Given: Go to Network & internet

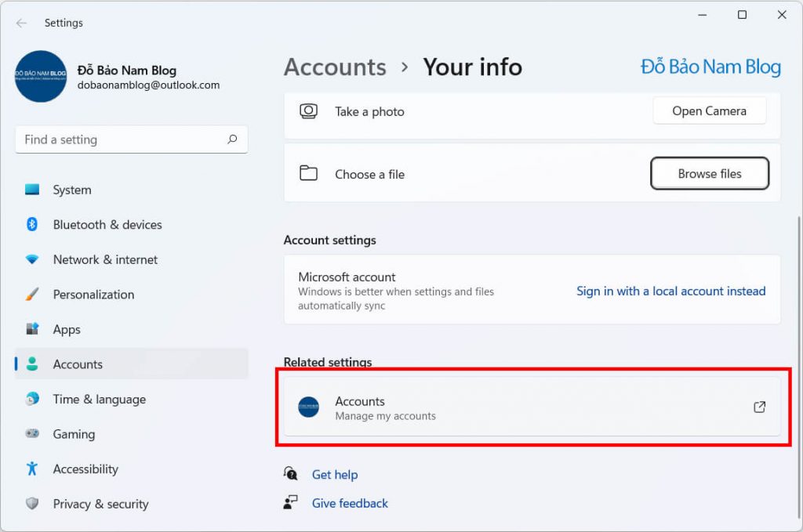Looking at the screenshot, I should [132, 259].
